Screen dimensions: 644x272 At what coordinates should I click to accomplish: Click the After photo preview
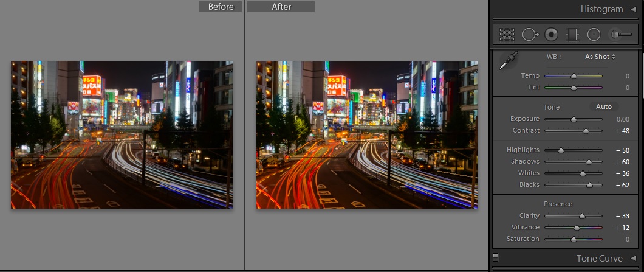[x=367, y=134]
